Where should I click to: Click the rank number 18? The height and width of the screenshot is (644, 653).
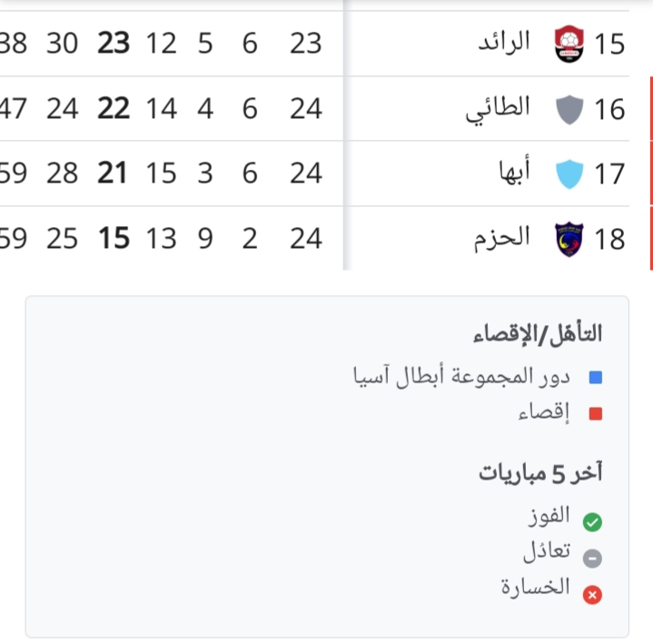pyautogui.click(x=610, y=240)
